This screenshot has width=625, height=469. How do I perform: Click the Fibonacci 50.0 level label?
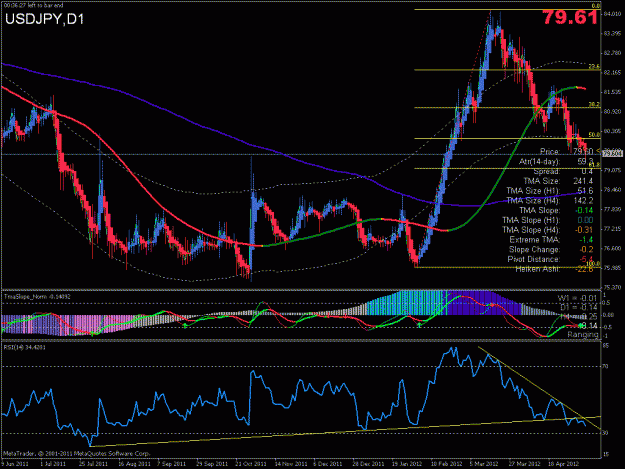(x=594, y=135)
